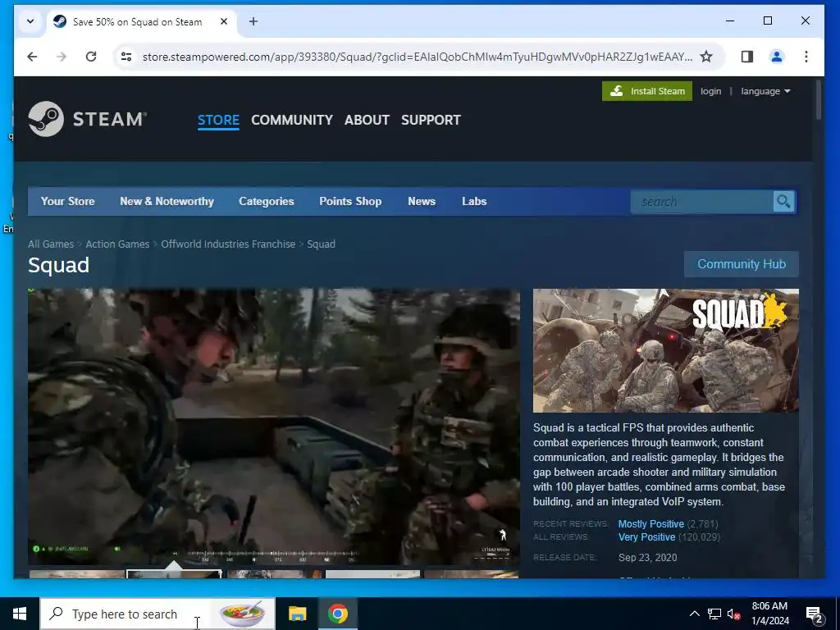The height and width of the screenshot is (630, 840).
Task: Open the News tab
Action: pos(422,202)
